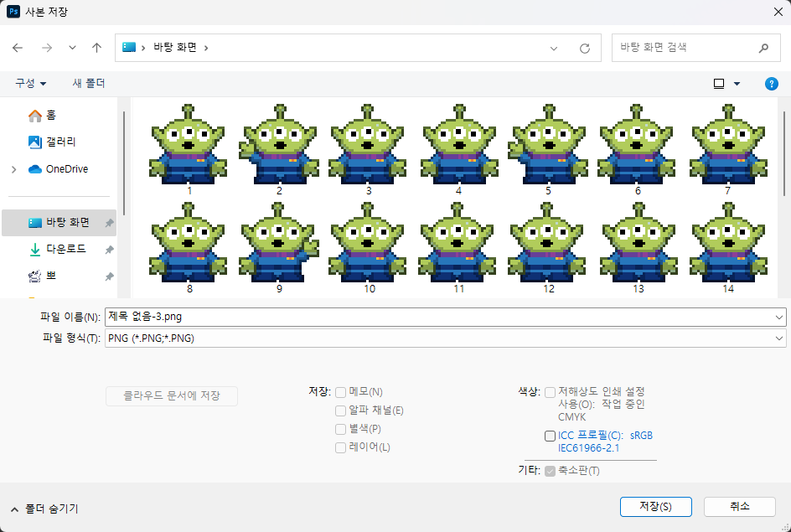Open the view options dropdown arrow
791x532 pixels.
click(737, 84)
